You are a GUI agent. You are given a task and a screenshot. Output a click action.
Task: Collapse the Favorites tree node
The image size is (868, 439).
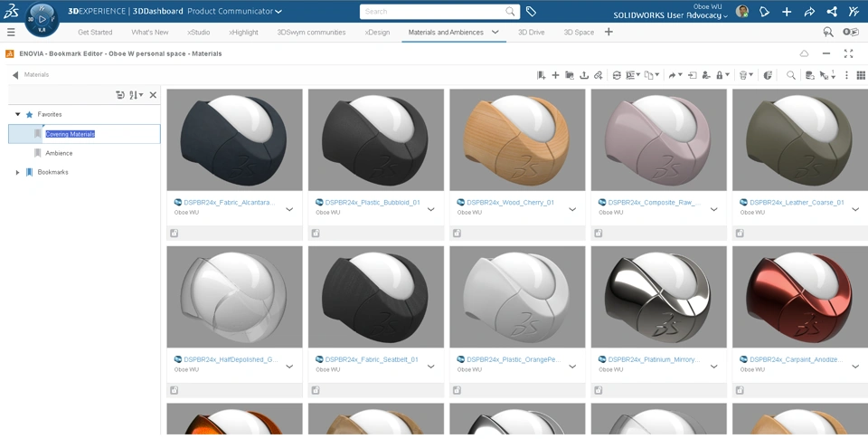tap(18, 114)
